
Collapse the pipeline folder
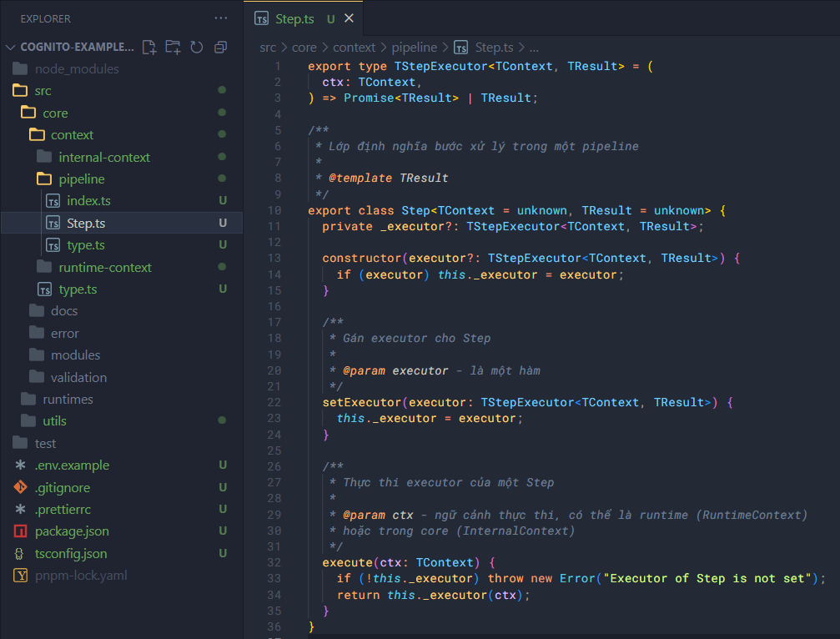coord(81,179)
